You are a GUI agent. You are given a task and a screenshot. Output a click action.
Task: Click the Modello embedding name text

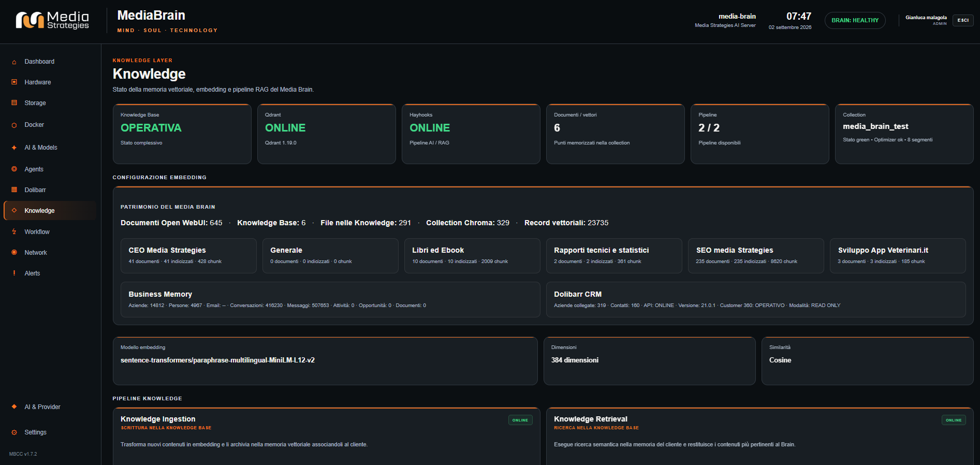click(x=217, y=360)
